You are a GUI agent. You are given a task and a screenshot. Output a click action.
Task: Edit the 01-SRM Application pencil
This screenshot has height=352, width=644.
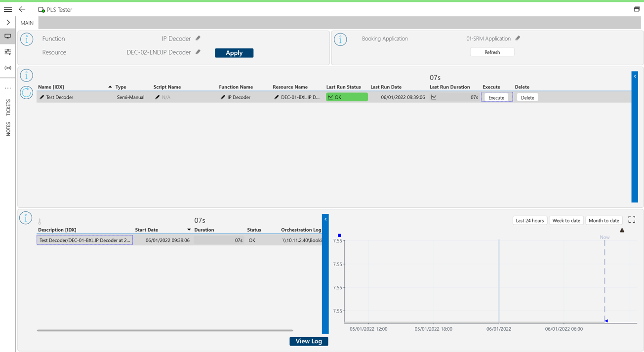pyautogui.click(x=518, y=38)
